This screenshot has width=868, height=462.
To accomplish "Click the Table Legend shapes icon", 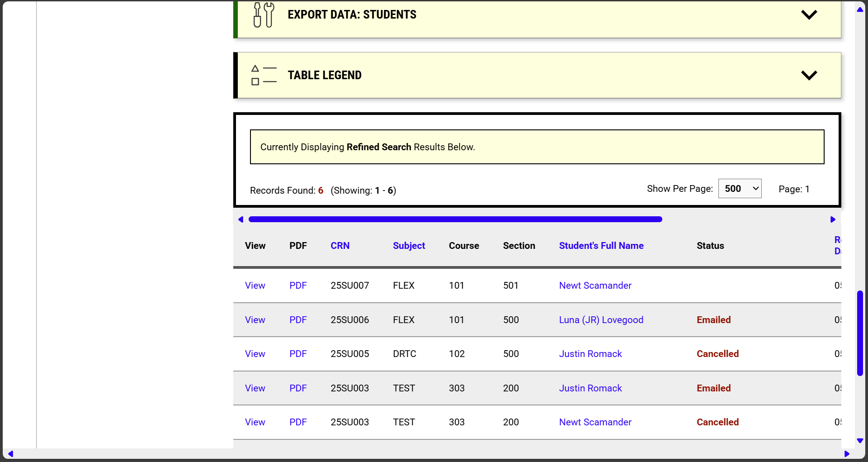I will (264, 75).
